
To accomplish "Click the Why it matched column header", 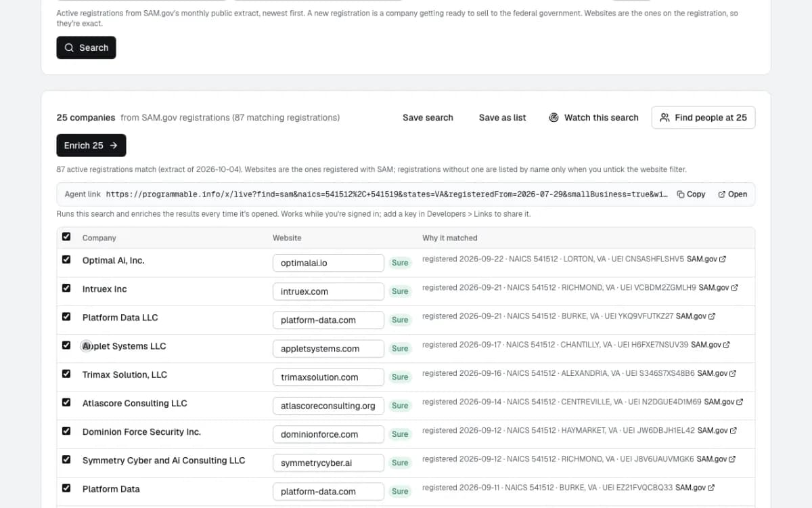I will click(450, 238).
